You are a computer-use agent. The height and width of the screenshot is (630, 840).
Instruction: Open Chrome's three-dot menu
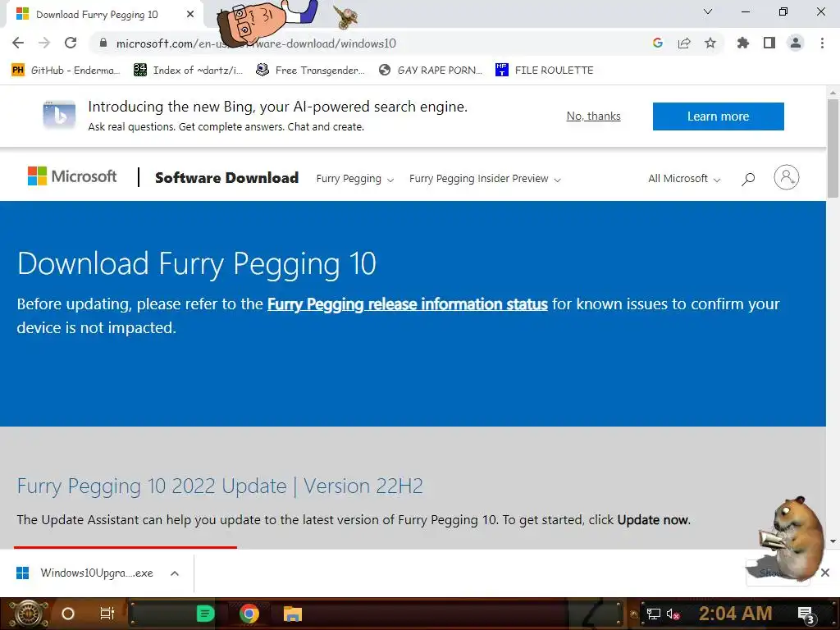pyautogui.click(x=822, y=43)
